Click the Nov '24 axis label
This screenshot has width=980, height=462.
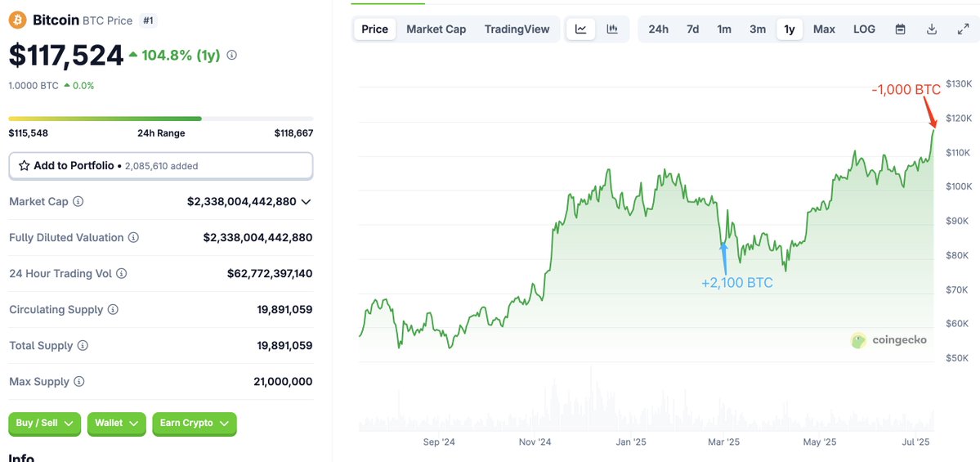click(535, 442)
